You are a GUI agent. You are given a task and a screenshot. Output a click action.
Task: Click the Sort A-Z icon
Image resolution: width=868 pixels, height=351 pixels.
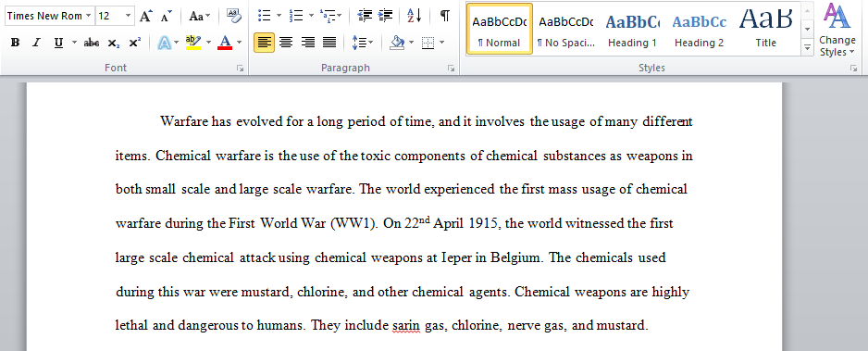coord(415,16)
